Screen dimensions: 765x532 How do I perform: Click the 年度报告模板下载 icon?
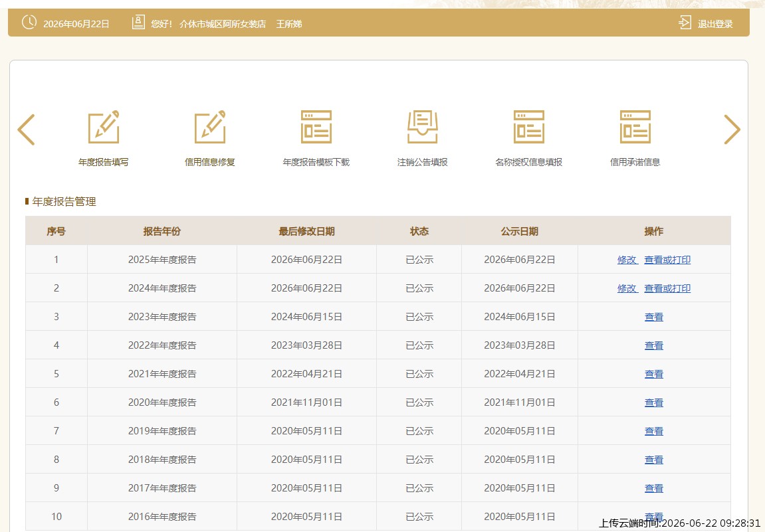(x=316, y=127)
